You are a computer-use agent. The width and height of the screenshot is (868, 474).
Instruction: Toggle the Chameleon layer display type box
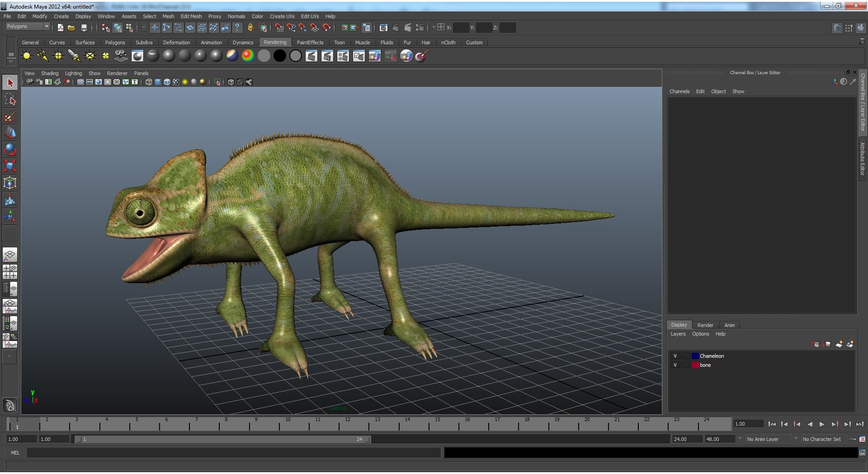point(685,356)
